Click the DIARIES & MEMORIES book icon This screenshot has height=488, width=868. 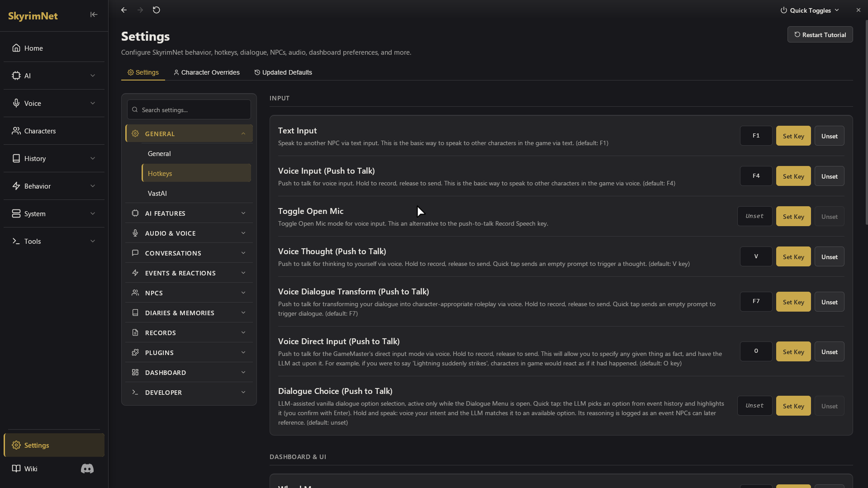pyautogui.click(x=135, y=313)
